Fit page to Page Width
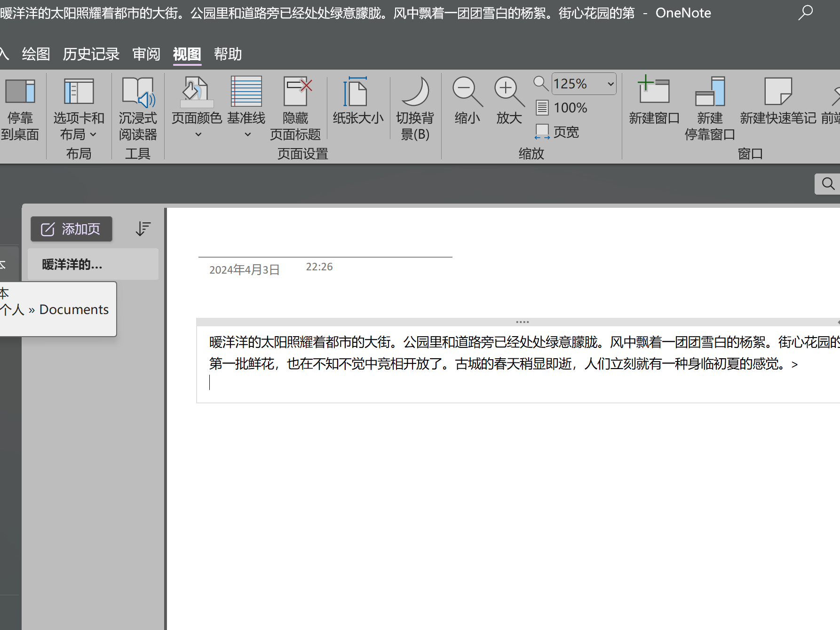This screenshot has width=840, height=630. [557, 132]
